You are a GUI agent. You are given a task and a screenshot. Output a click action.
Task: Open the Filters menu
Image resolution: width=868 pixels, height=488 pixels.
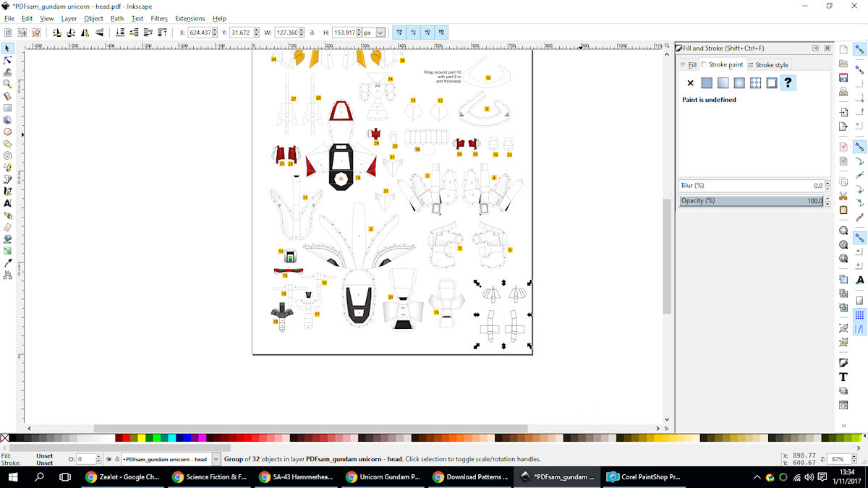coord(159,18)
